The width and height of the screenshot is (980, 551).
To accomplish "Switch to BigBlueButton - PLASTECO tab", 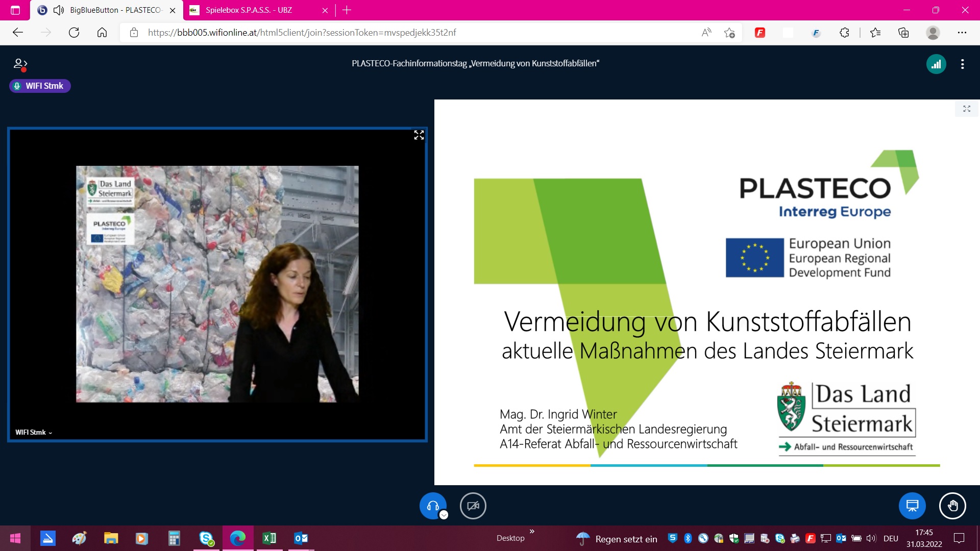I will (107, 10).
